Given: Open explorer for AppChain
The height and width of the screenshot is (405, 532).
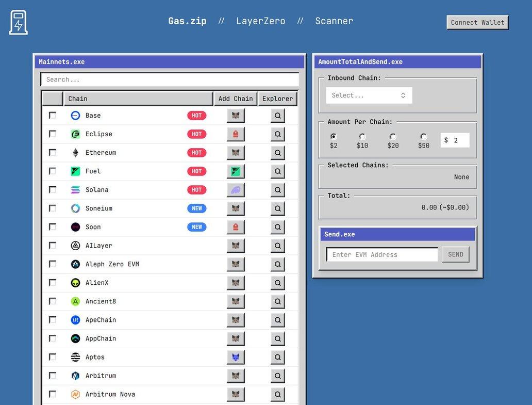Looking at the screenshot, I should point(277,338).
